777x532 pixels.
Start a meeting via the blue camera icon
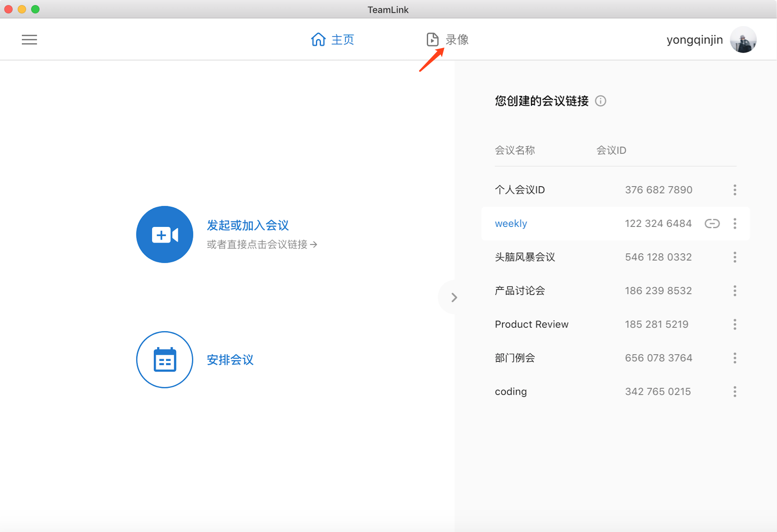coord(165,234)
